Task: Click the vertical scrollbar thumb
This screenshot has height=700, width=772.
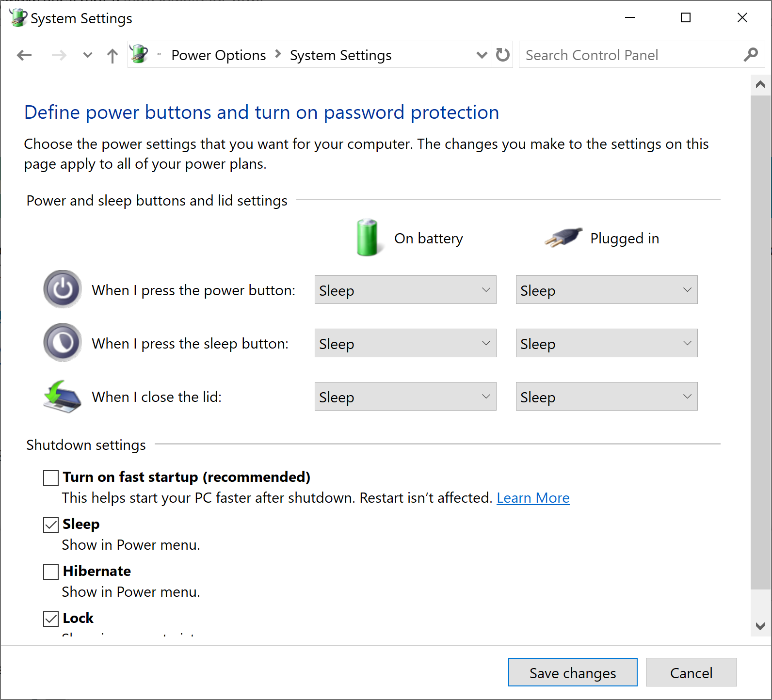Action: tap(760, 339)
